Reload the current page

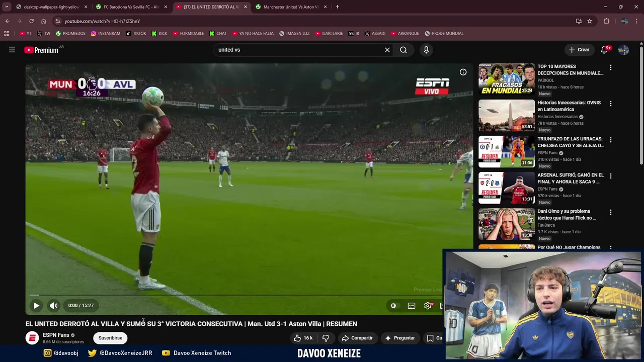[31, 21]
